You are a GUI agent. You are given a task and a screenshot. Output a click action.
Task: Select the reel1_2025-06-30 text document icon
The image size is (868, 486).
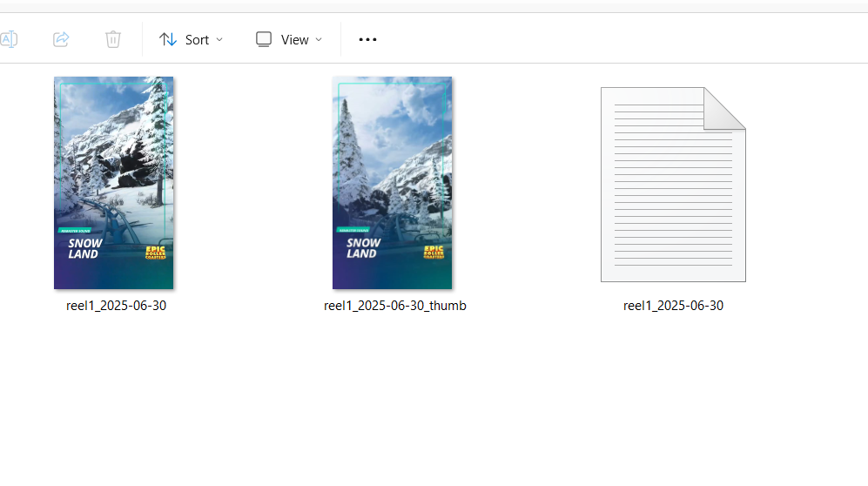pyautogui.click(x=673, y=185)
